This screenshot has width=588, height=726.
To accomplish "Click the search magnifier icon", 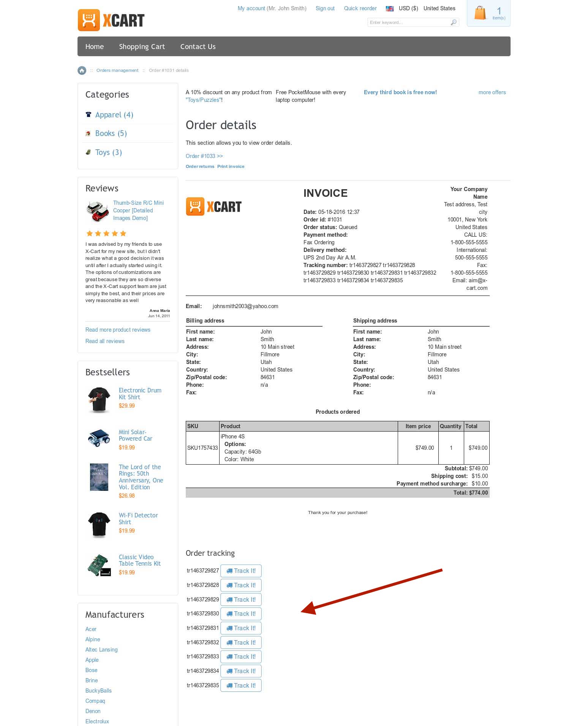I will pos(454,22).
